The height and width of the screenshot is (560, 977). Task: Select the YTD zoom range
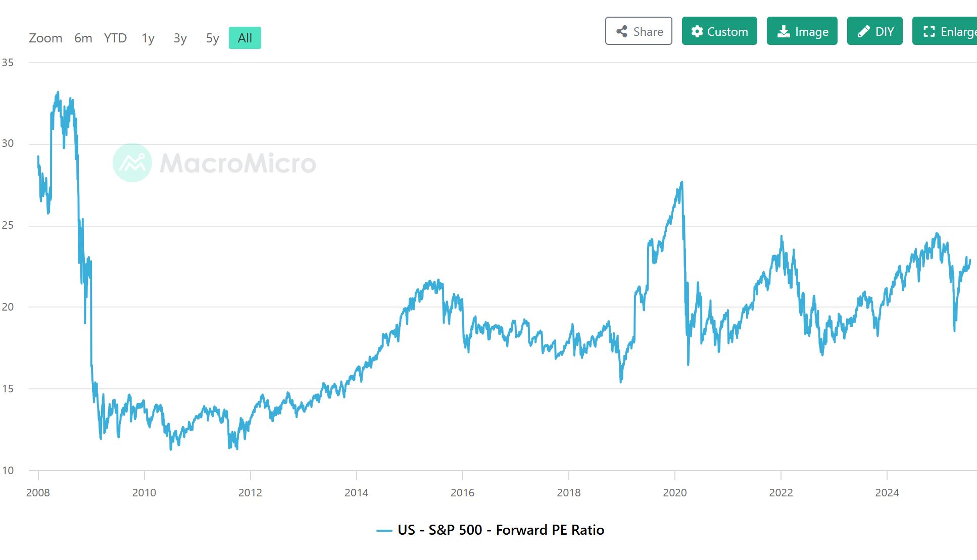(x=115, y=38)
